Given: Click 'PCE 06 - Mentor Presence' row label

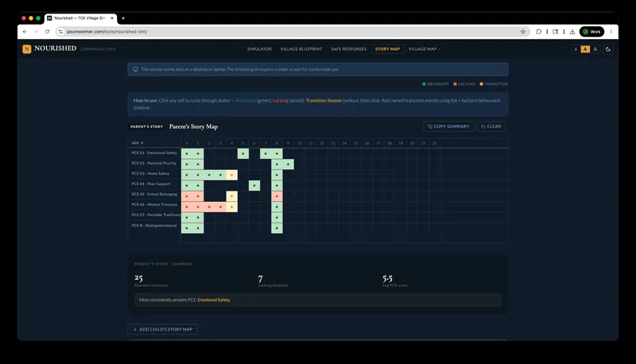Looking at the screenshot, I should (x=154, y=204).
